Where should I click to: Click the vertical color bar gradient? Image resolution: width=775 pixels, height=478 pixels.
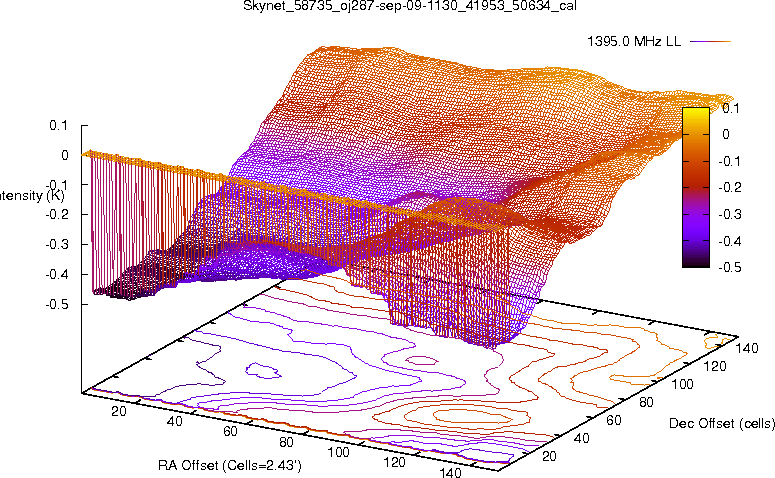click(696, 187)
